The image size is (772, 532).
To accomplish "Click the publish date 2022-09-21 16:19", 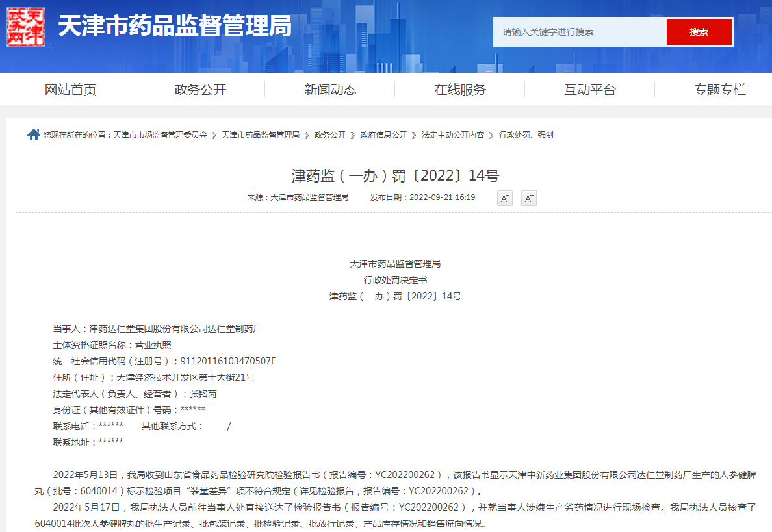I will [442, 197].
